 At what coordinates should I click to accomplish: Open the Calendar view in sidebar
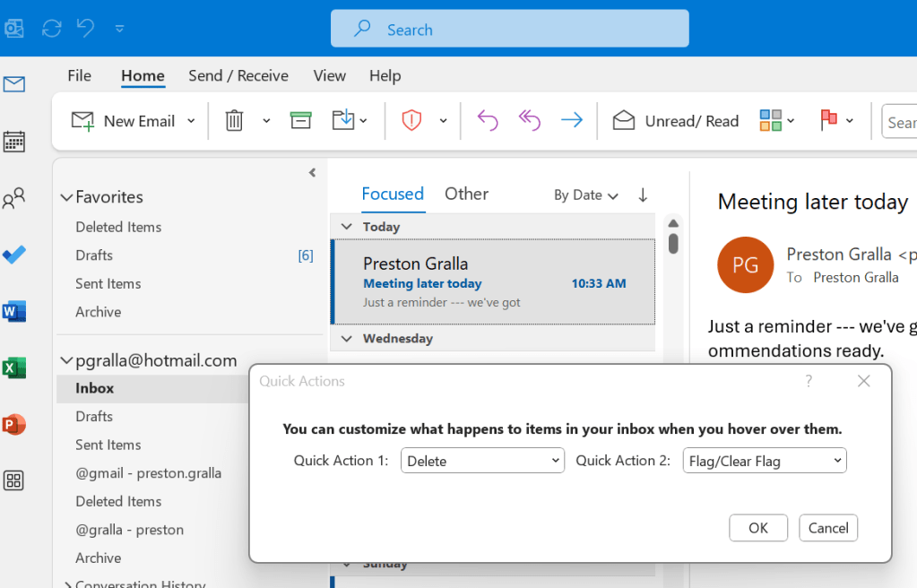point(14,141)
